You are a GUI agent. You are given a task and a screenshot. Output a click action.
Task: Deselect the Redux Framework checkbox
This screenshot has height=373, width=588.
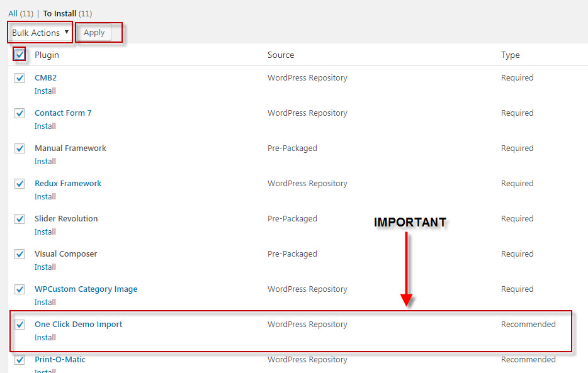(20, 184)
